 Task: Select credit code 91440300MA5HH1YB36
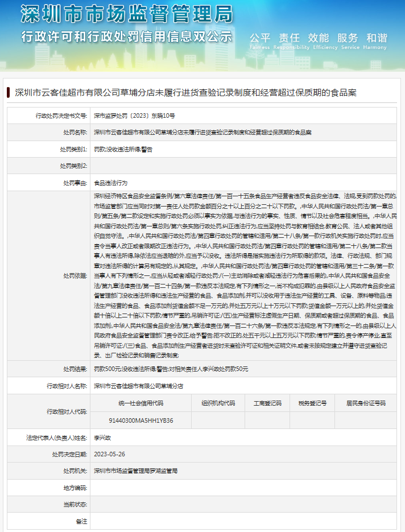140,420
